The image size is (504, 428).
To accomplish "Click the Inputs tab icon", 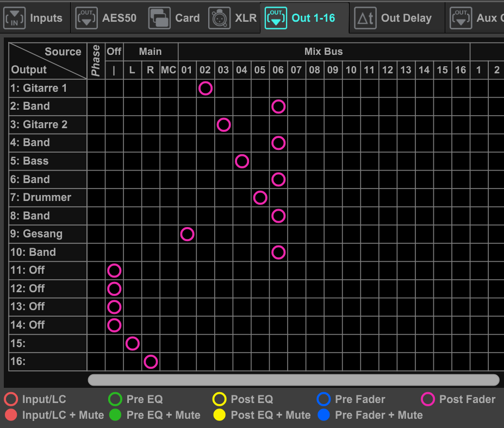I will 15,18.
